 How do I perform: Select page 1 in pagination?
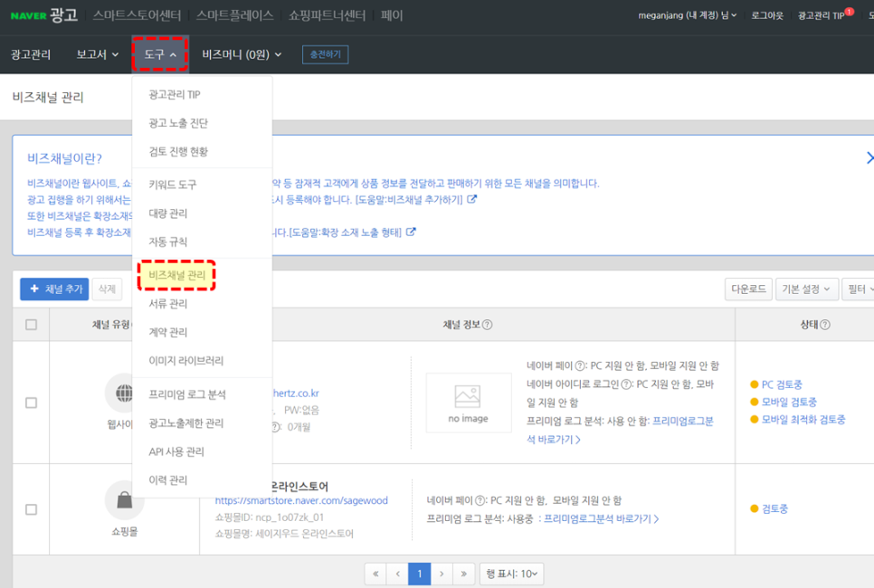[x=419, y=574]
